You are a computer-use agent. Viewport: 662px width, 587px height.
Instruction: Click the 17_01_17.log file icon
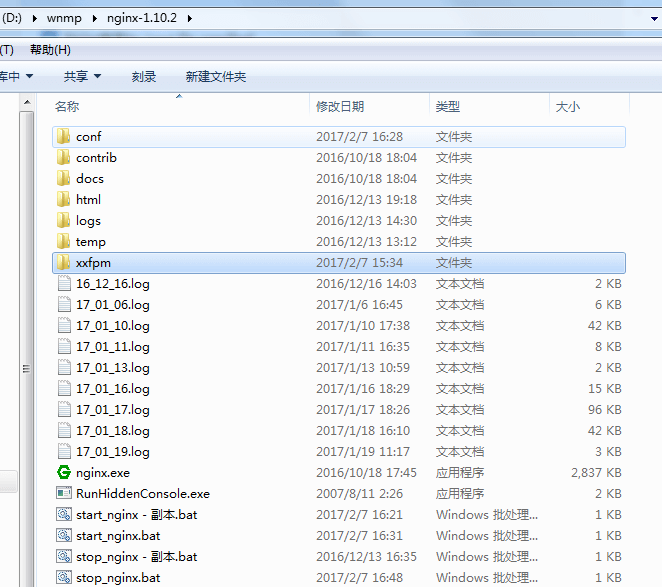(x=64, y=410)
